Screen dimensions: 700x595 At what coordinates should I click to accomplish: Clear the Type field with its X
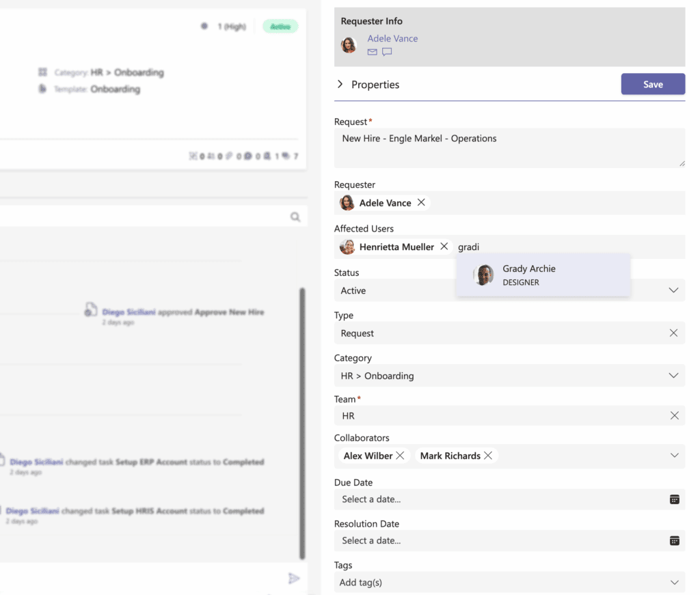[x=673, y=333]
